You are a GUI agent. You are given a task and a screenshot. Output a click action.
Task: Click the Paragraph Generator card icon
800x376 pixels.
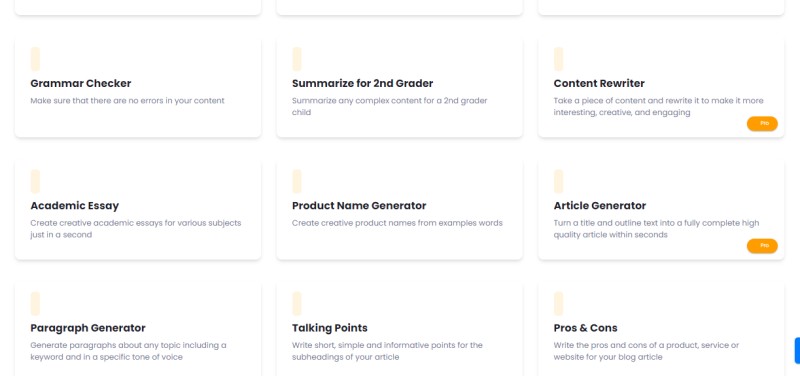pyautogui.click(x=35, y=304)
